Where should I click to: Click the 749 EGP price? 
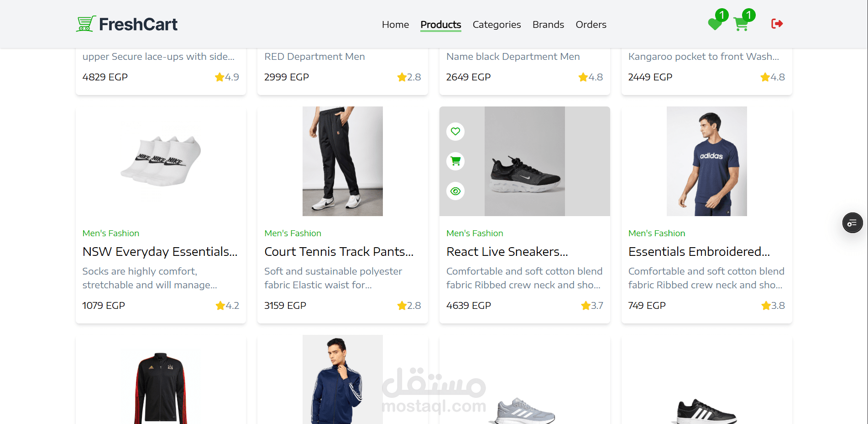pyautogui.click(x=647, y=306)
